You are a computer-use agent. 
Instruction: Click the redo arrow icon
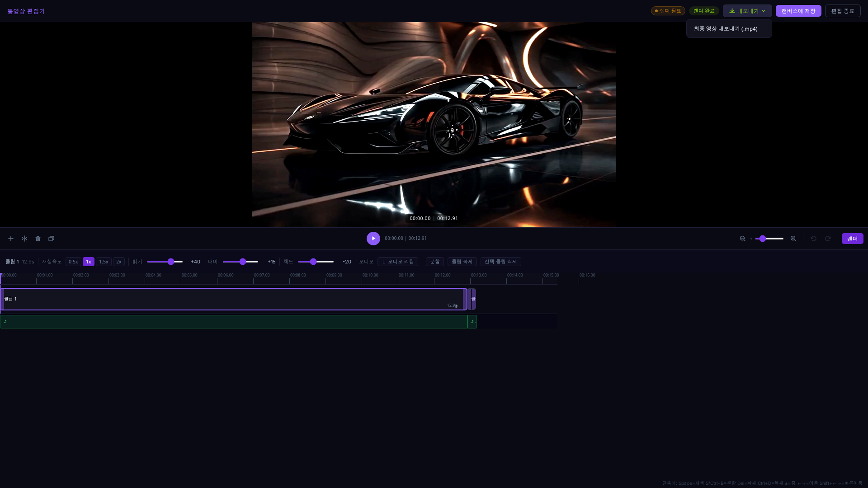click(828, 239)
